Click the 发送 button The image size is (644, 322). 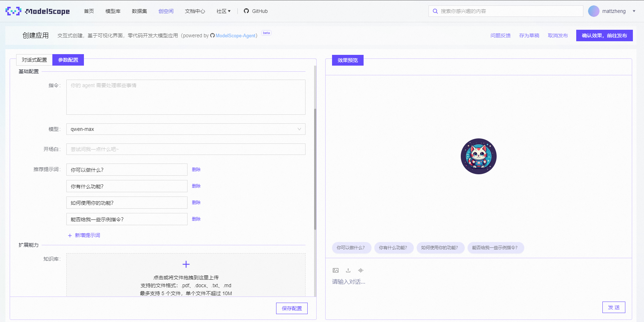(614, 307)
